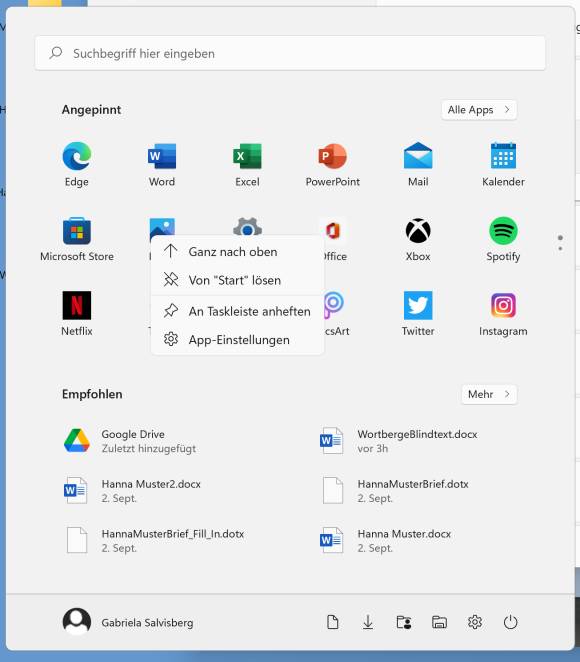Viewport: 580px width, 662px height.
Task: Click the 'Mehr' button in Empfohlen
Action: pyautogui.click(x=489, y=394)
